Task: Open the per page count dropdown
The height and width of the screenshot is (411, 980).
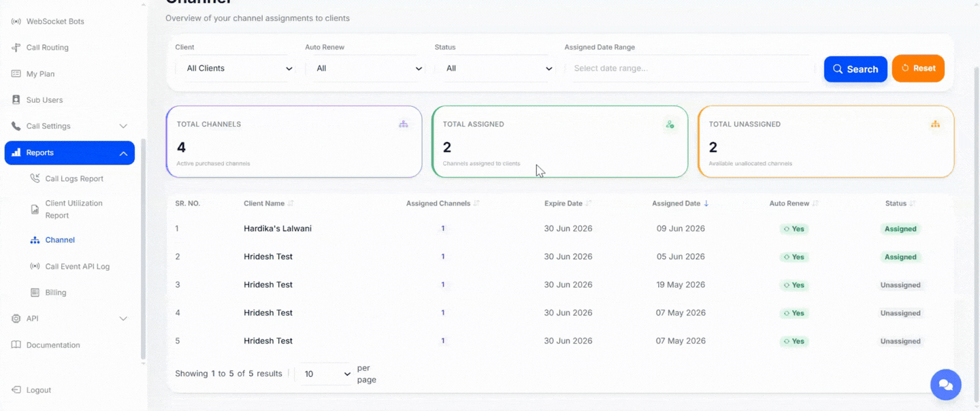Action: [327, 374]
